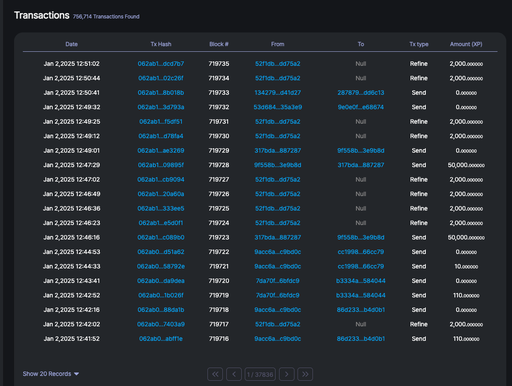
Task: Open sender 7da70f...6bfdc9 in block 719720 row
Action: pos(278,281)
